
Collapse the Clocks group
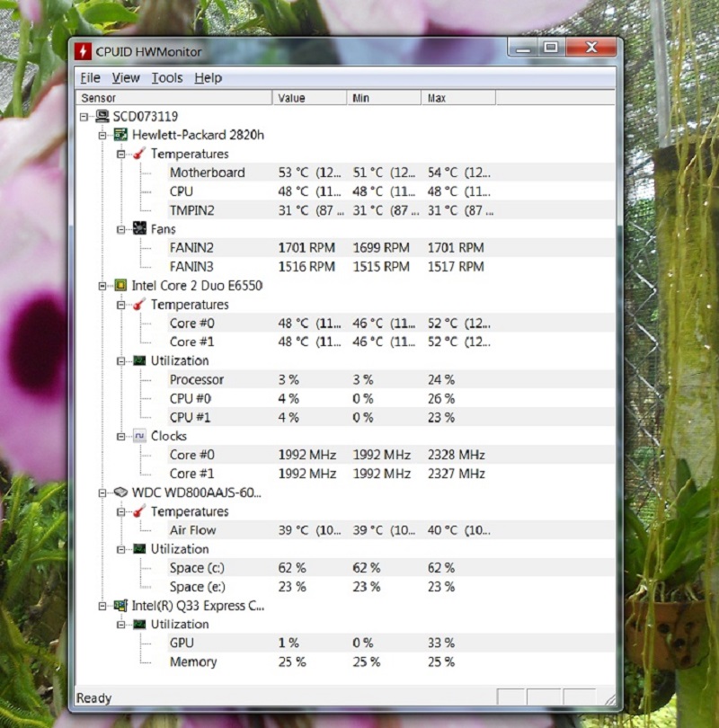pos(121,437)
